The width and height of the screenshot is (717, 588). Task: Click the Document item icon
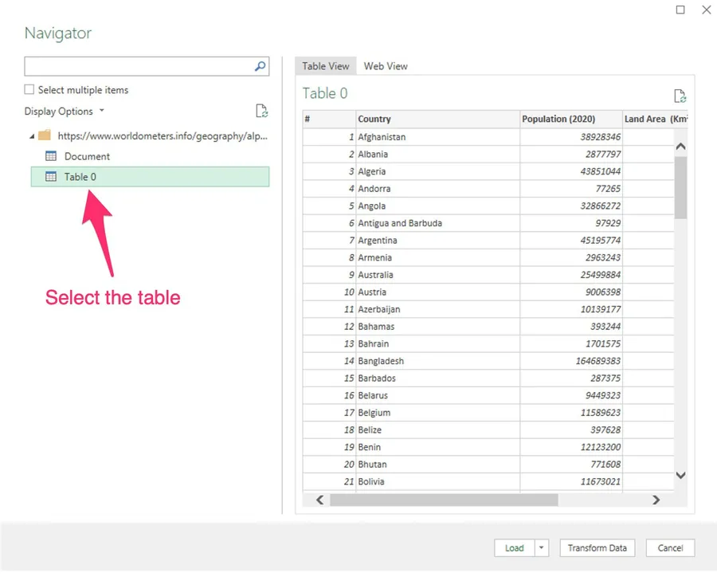(51, 156)
